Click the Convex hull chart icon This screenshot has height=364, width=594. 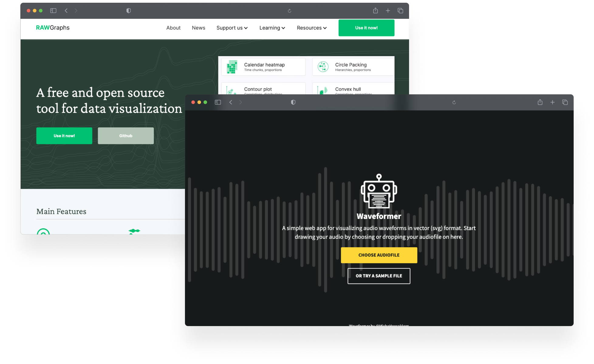pos(323,90)
